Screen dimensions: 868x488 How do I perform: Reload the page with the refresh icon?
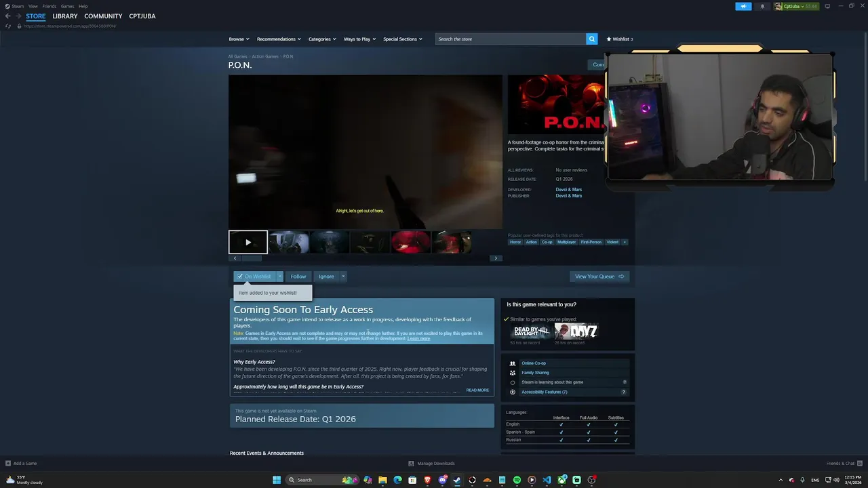pyautogui.click(x=8, y=26)
